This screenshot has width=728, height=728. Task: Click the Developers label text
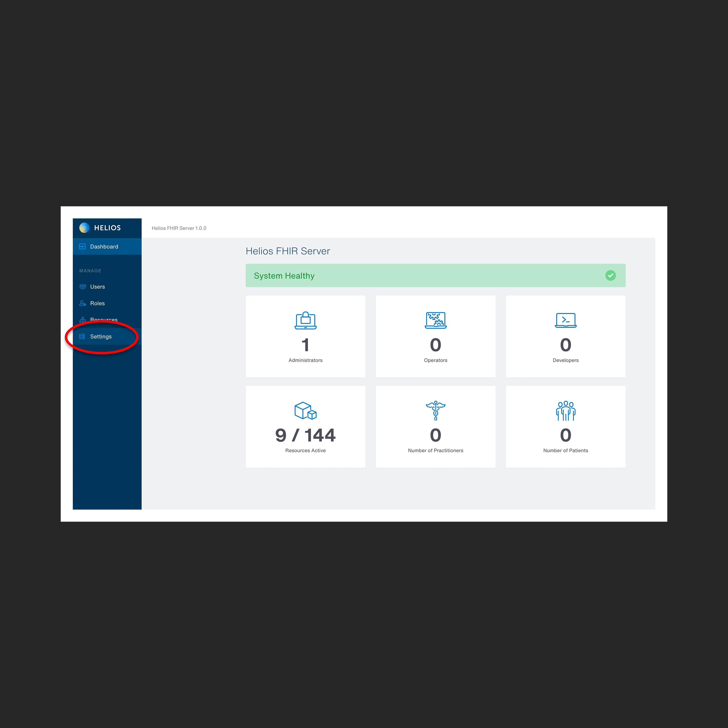click(566, 360)
